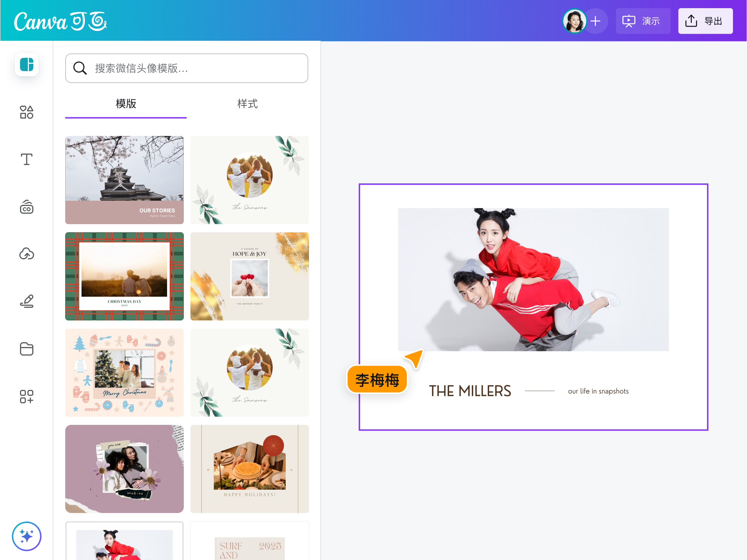Viewport: 747px width, 560px height.
Task: Open the Brand kit icon in sidebar
Action: click(27, 207)
